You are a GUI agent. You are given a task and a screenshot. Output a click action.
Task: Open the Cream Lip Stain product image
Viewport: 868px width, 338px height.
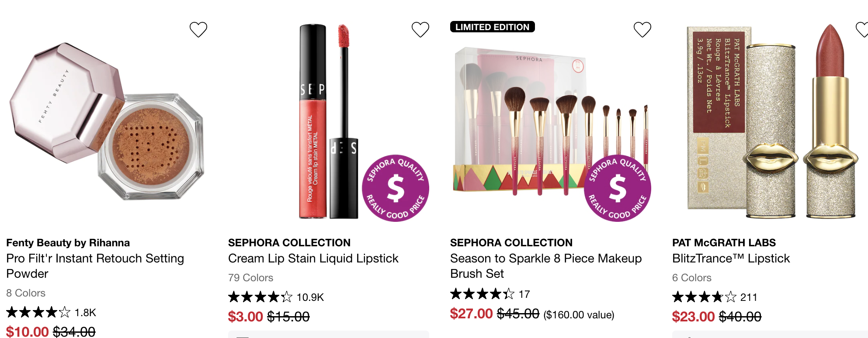click(x=329, y=121)
